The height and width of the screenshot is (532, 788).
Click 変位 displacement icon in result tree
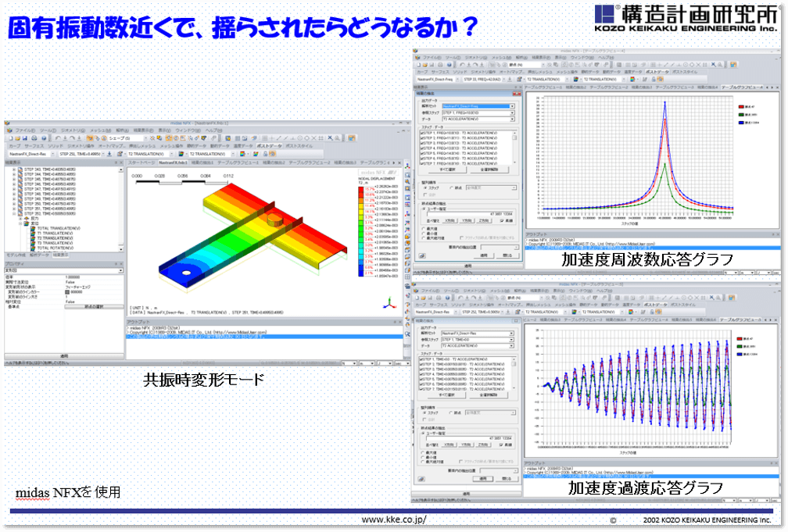click(27, 223)
